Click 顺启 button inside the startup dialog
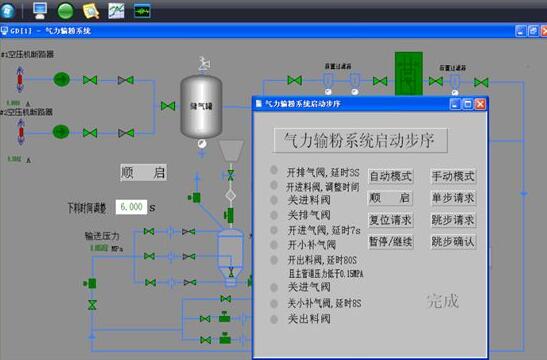The image size is (547, 360). (x=390, y=198)
